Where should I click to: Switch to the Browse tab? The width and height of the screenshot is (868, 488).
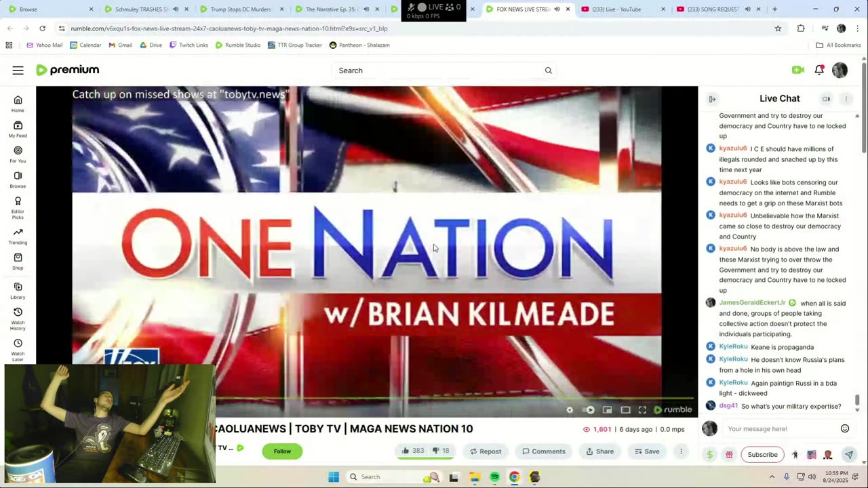(51, 9)
